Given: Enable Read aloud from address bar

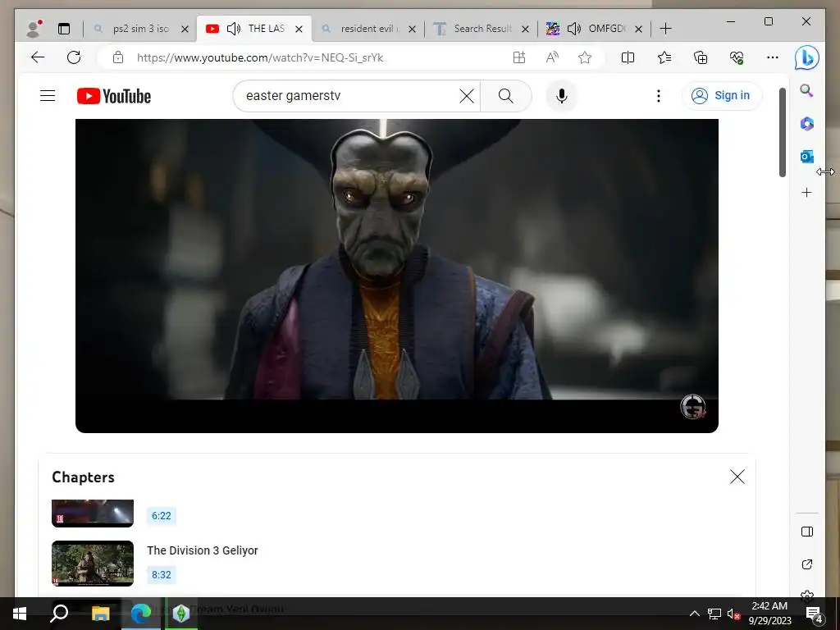Looking at the screenshot, I should (552, 57).
